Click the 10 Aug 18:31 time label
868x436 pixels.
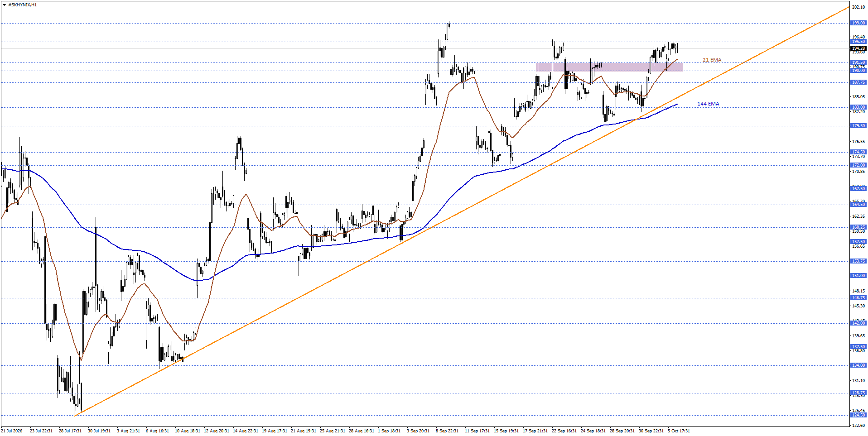[187, 431]
